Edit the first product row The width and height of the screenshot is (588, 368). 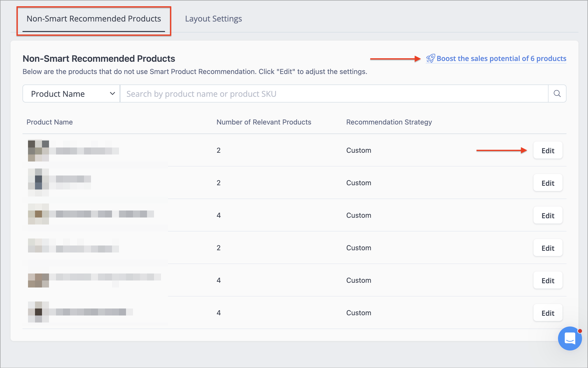[548, 150]
